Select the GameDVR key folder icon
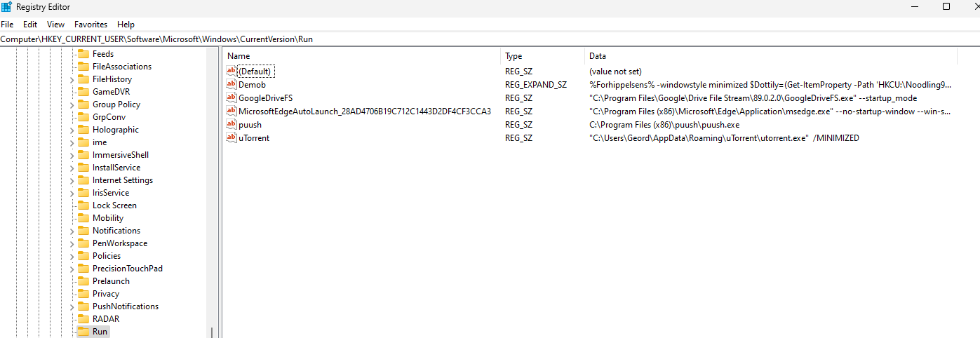980x338 pixels. tap(83, 92)
